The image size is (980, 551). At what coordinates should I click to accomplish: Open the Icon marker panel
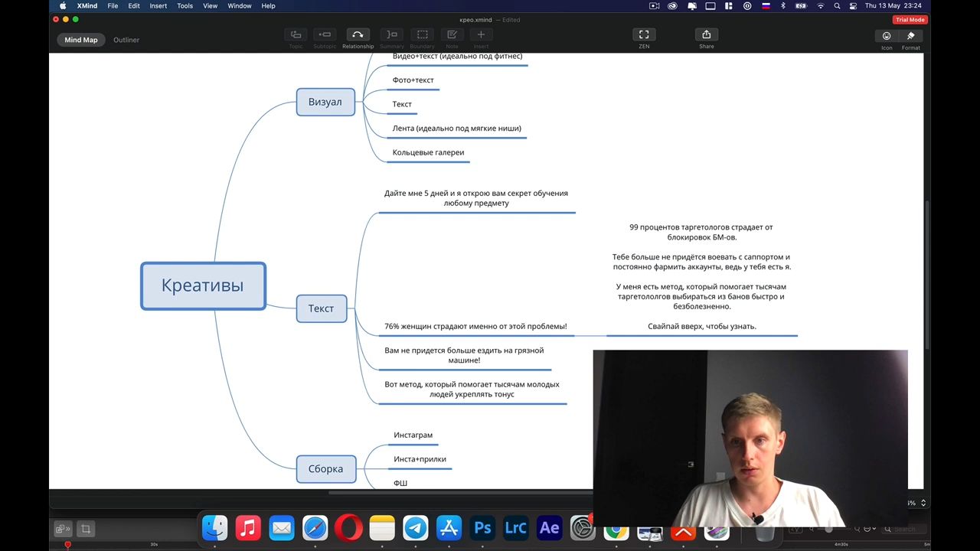pos(887,36)
